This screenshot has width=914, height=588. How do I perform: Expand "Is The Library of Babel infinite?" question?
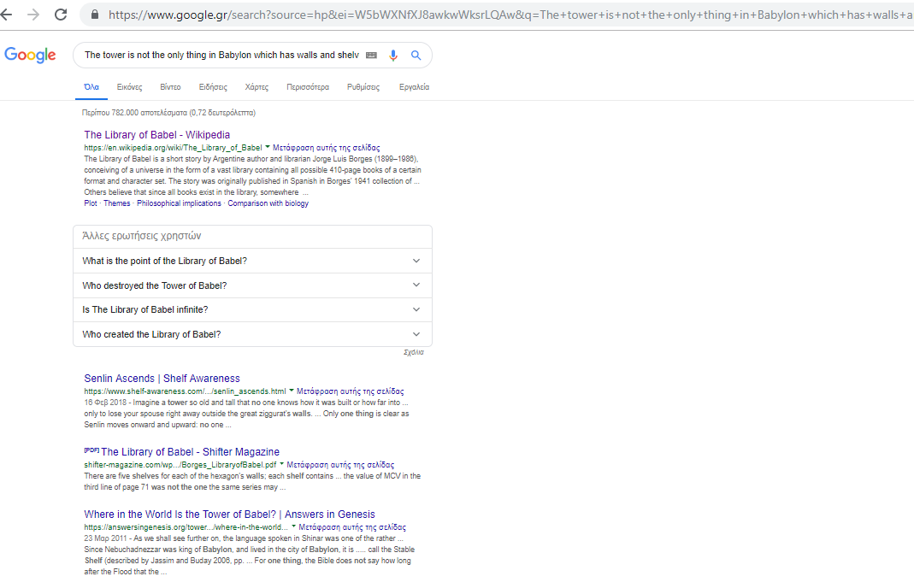pyautogui.click(x=252, y=310)
